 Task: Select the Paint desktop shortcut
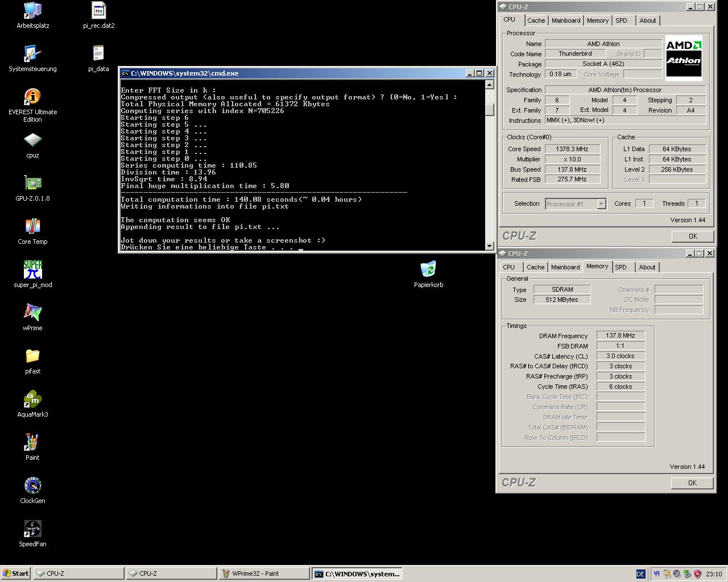point(32,447)
